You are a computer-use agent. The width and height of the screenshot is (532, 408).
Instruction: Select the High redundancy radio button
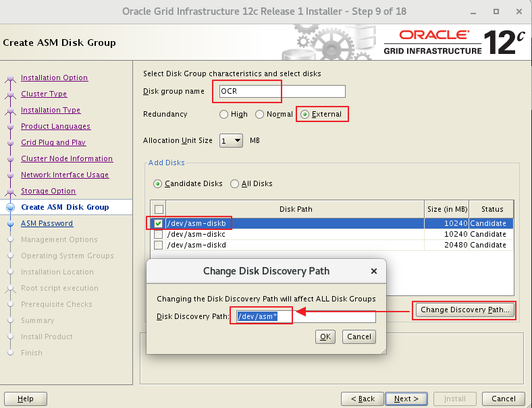coord(224,115)
